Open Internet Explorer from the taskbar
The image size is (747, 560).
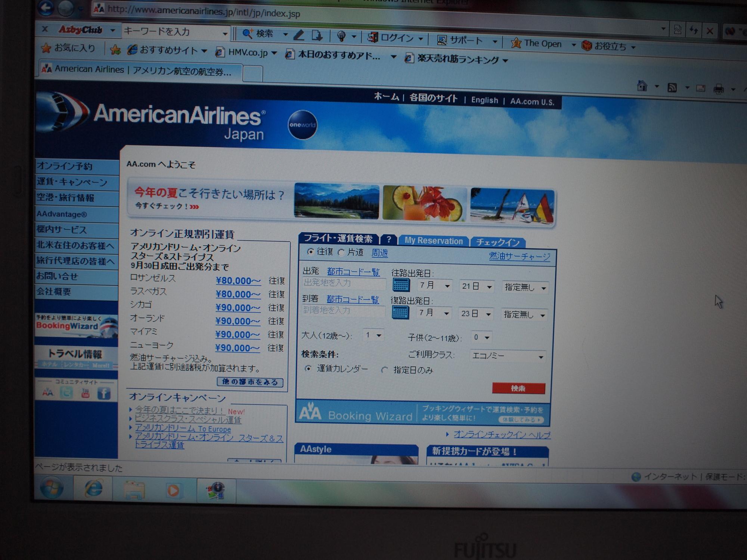93,488
